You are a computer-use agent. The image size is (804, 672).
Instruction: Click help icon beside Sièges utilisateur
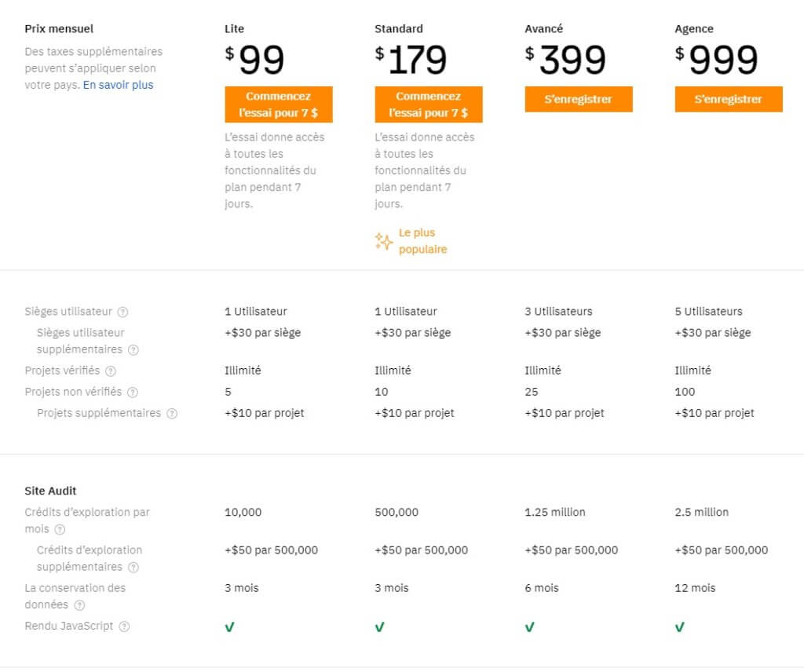(x=123, y=312)
